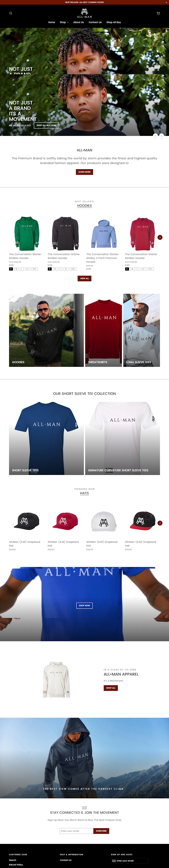Slide hats carousel with red arrow
169x868 pixels.
coord(160,523)
